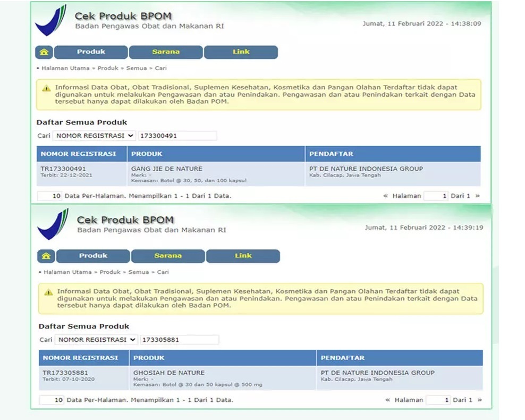Viewport: 525px width, 420px height.
Task: Click the Terbit: 22-12-2021 date text
Action: pyautogui.click(x=66, y=175)
